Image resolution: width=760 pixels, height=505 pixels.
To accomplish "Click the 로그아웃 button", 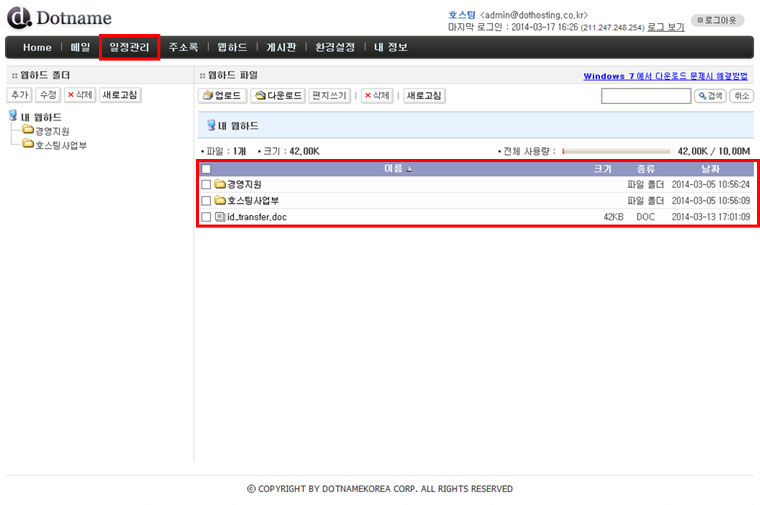I will tap(717, 19).
